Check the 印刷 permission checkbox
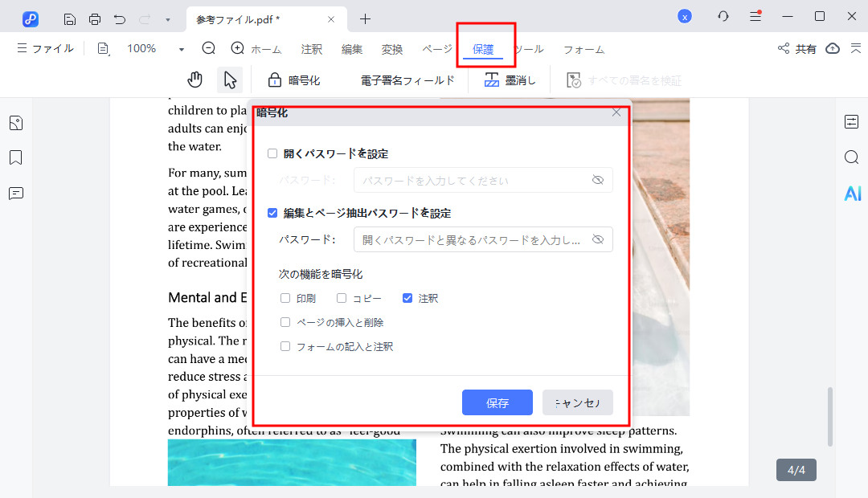The width and height of the screenshot is (868, 498). 285,298
